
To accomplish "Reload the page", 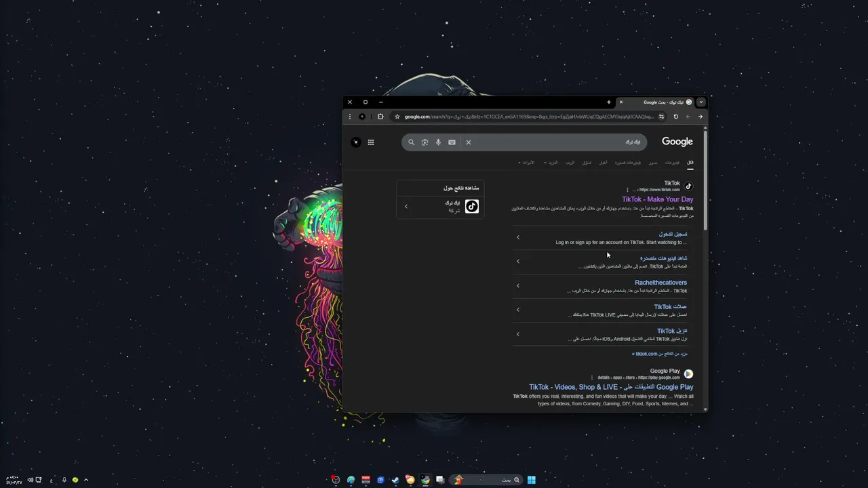I will point(675,117).
